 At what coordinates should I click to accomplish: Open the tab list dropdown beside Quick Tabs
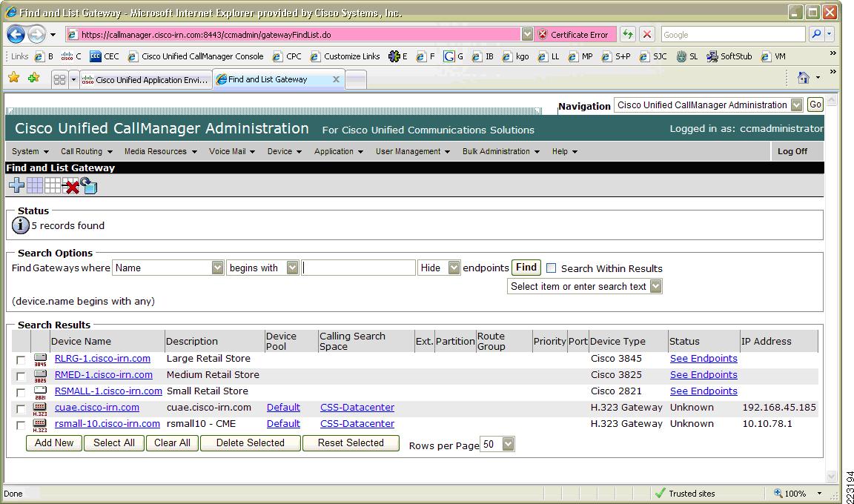73,79
